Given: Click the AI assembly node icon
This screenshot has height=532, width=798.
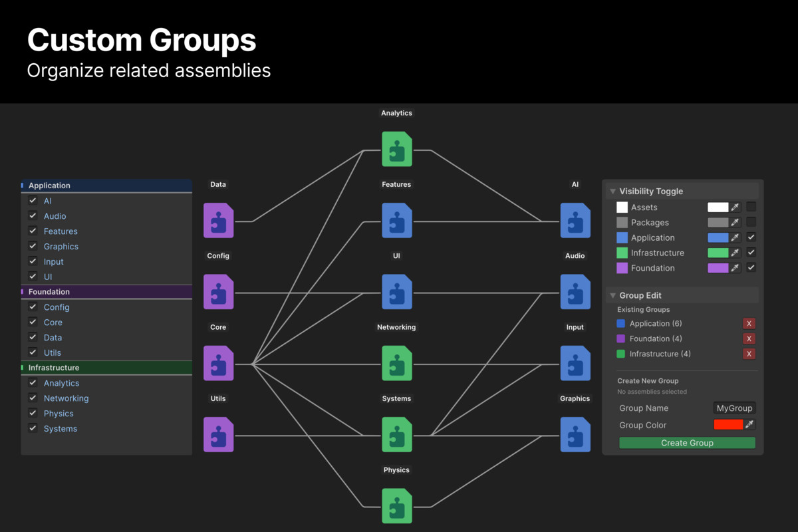Looking at the screenshot, I should click(x=575, y=220).
